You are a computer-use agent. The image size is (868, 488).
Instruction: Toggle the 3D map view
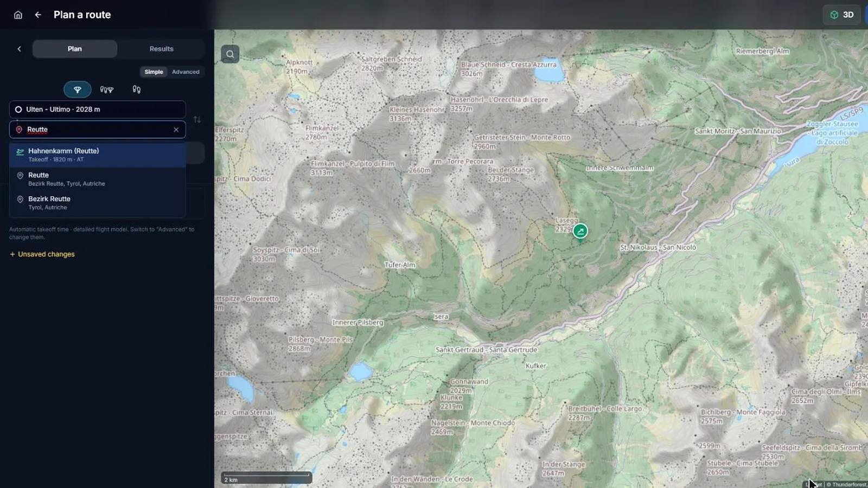[842, 15]
